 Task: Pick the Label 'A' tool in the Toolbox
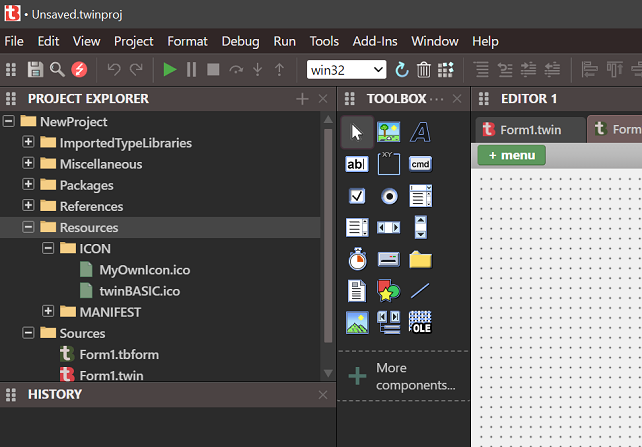click(420, 132)
